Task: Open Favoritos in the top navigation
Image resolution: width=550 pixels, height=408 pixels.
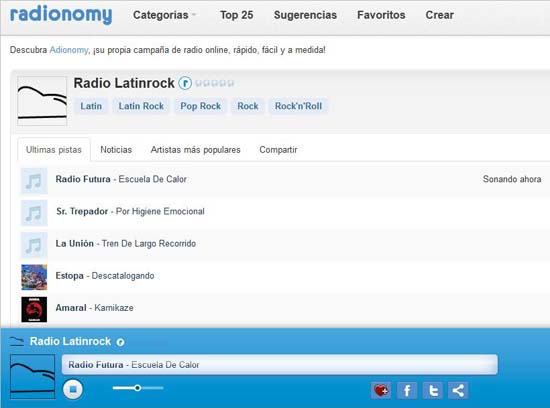Action: [381, 15]
